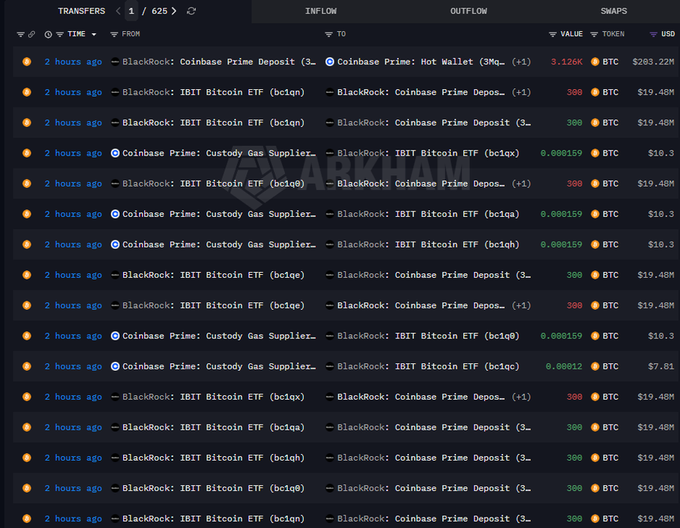Refresh the transfers list
The image size is (680, 528).
[191, 11]
